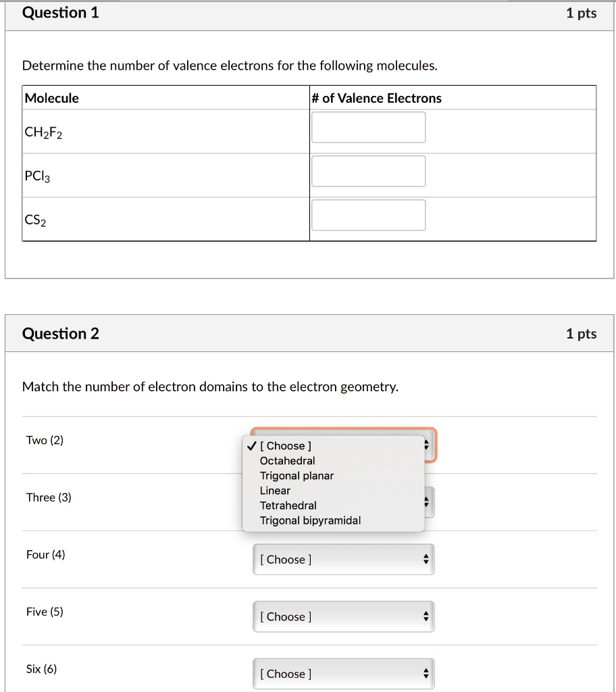Click the CS2 valence electrons field
The height and width of the screenshot is (692, 616).
[x=368, y=215]
